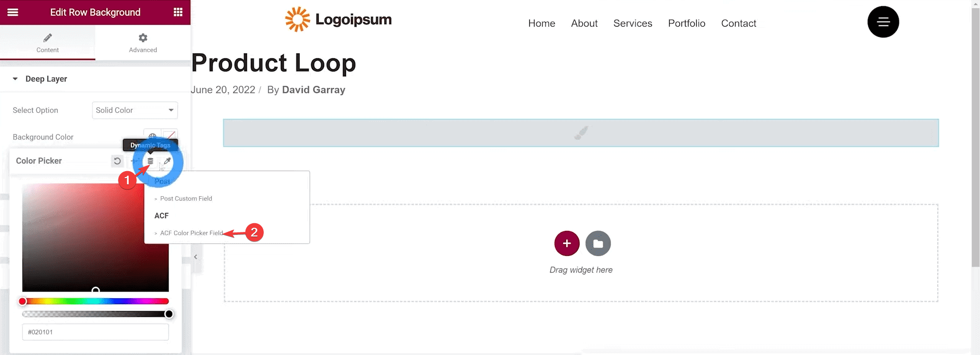The width and height of the screenshot is (980, 355).
Task: Select the eyedropper color sampler
Action: tap(167, 161)
